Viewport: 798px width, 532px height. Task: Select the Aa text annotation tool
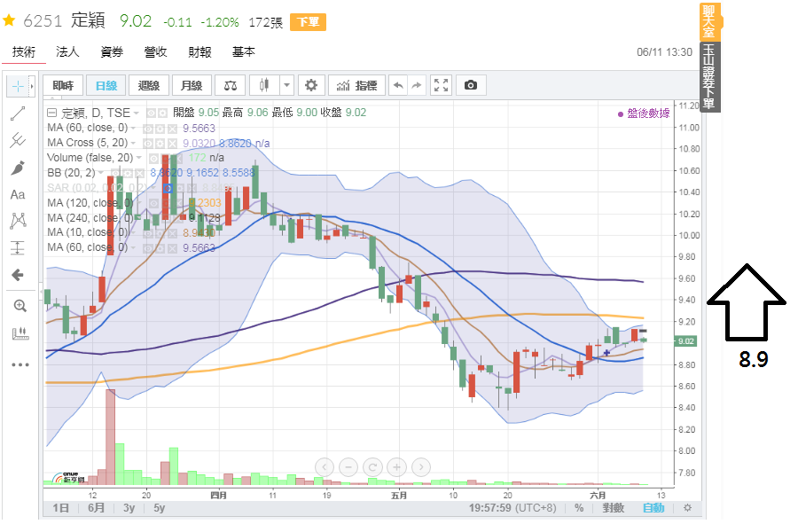point(18,194)
